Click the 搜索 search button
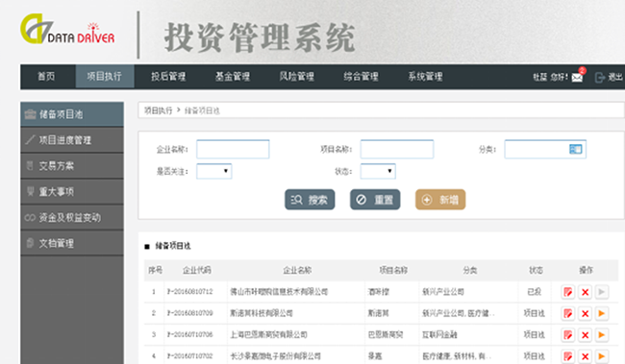The width and height of the screenshot is (625, 364). click(310, 200)
